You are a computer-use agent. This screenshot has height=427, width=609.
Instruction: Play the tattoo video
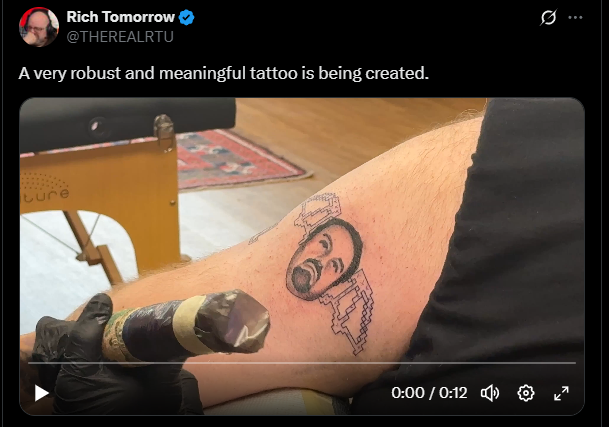click(42, 393)
